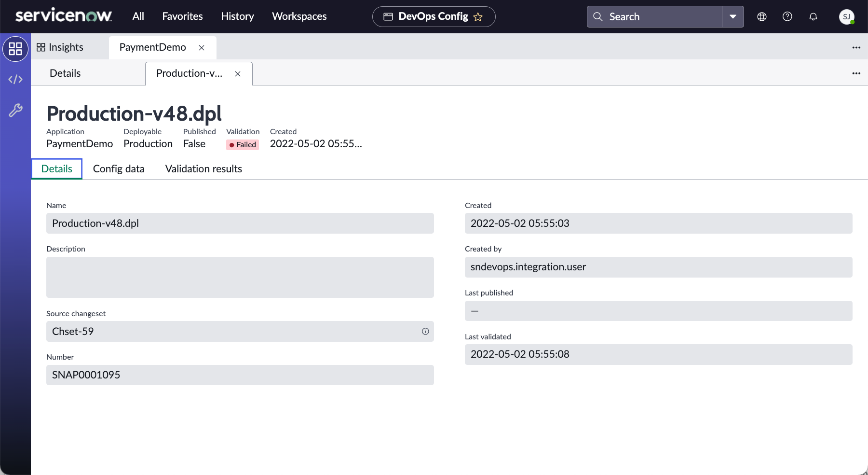Click the Created field value 05:55:03

pyautogui.click(x=659, y=224)
